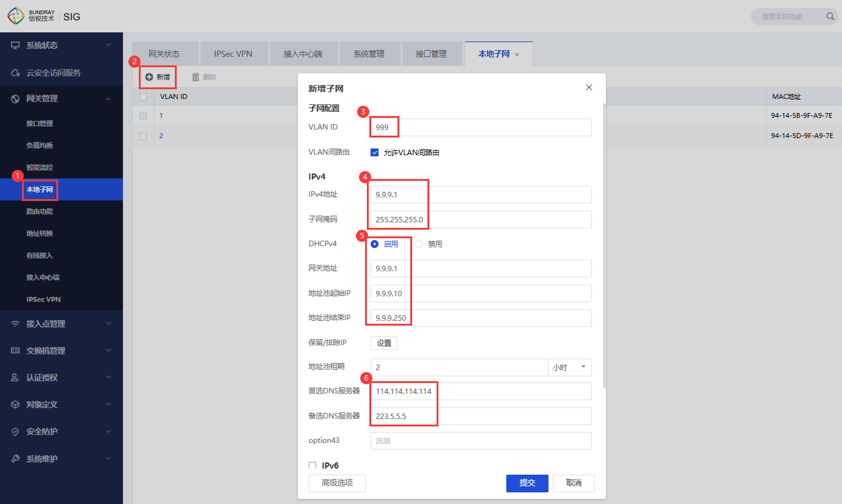The width and height of the screenshot is (842, 504).
Task: Switch to the 接入中心端 tab
Action: tap(303, 54)
